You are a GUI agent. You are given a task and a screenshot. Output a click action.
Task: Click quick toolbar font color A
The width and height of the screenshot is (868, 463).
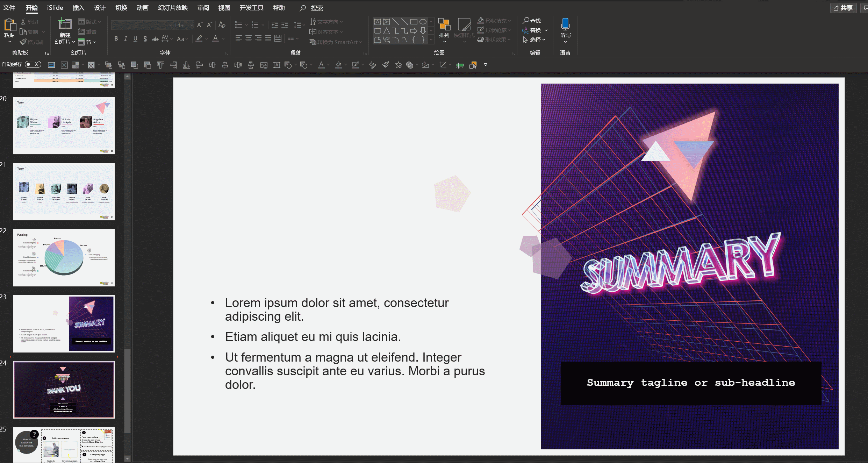point(321,65)
